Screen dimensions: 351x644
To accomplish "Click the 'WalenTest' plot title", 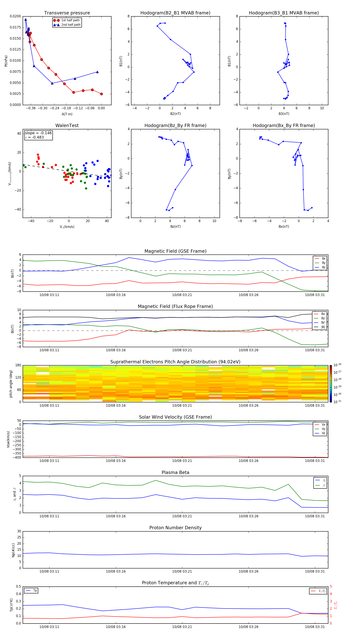I will [x=67, y=125].
